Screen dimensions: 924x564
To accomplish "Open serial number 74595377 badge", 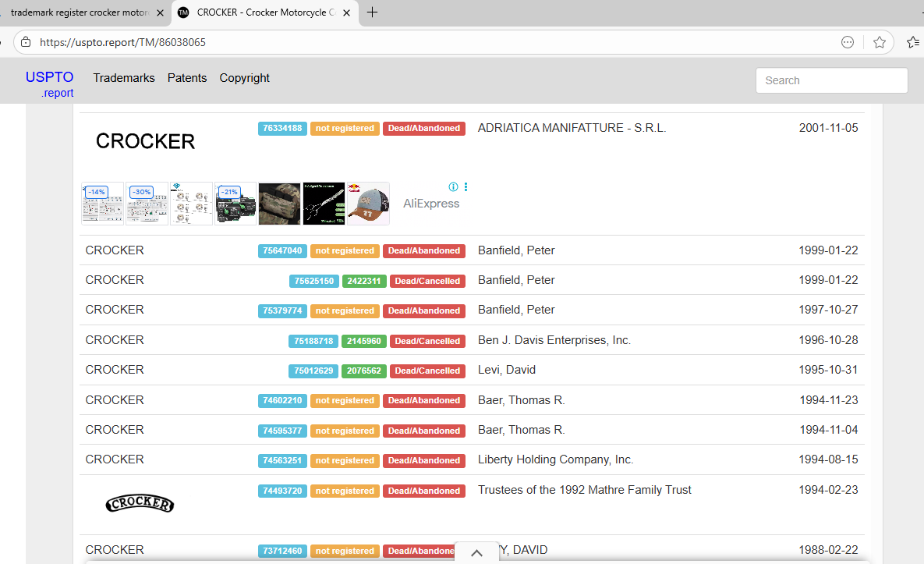I will point(282,431).
